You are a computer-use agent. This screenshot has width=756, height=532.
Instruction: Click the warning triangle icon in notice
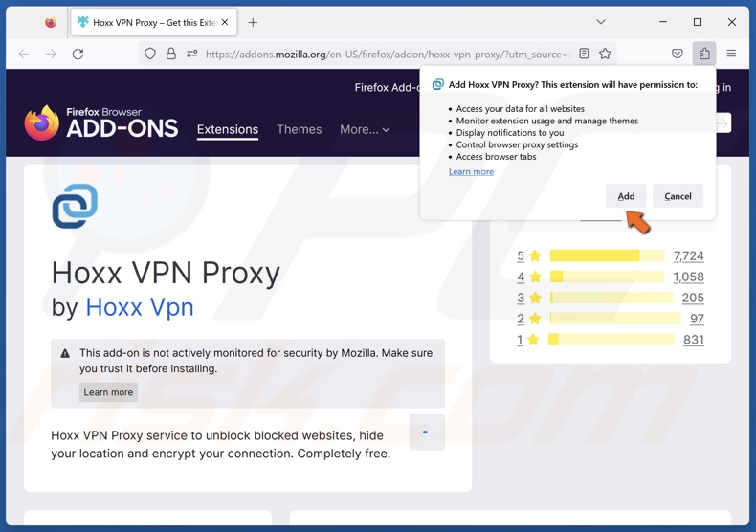coord(65,354)
